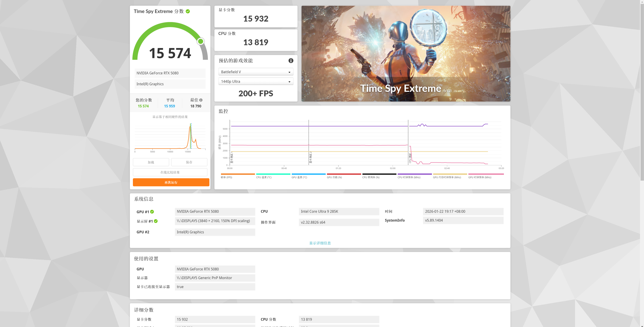The width and height of the screenshot is (644, 327).
Task: Click the green checkmark next to GPU #1
Action: point(152,212)
